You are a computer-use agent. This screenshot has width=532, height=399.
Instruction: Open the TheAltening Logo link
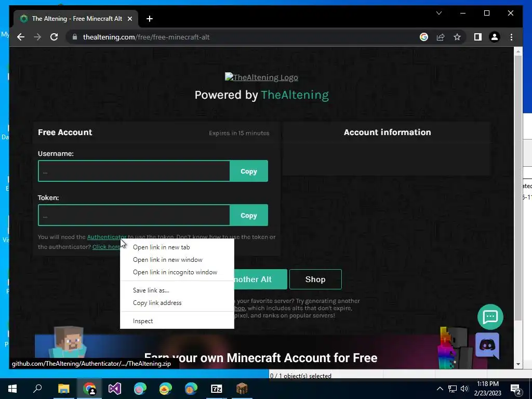coord(261,77)
